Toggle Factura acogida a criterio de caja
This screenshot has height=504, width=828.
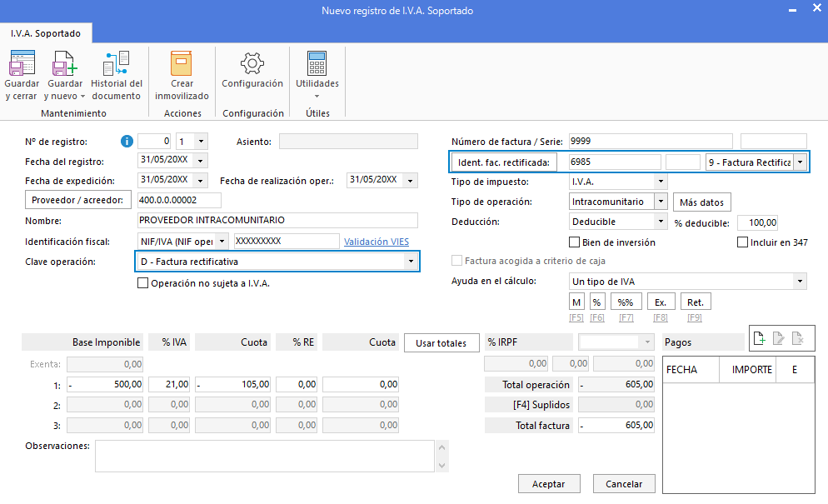456,261
